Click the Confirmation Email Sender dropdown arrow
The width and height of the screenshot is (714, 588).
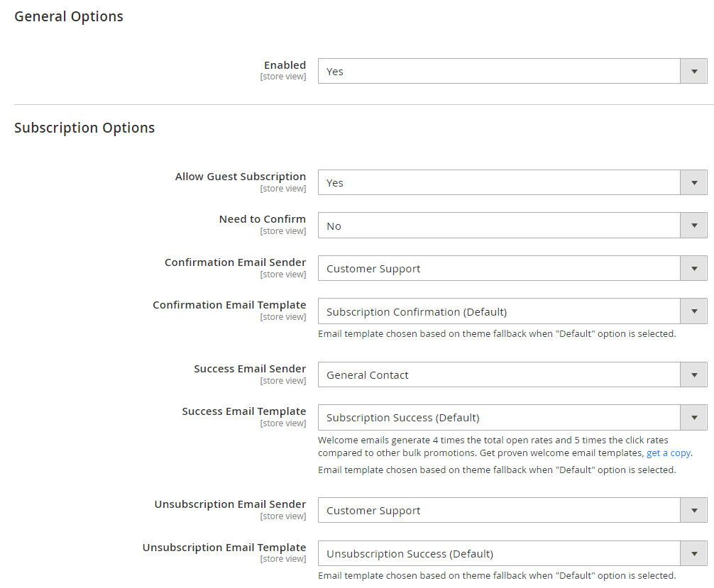(x=693, y=268)
